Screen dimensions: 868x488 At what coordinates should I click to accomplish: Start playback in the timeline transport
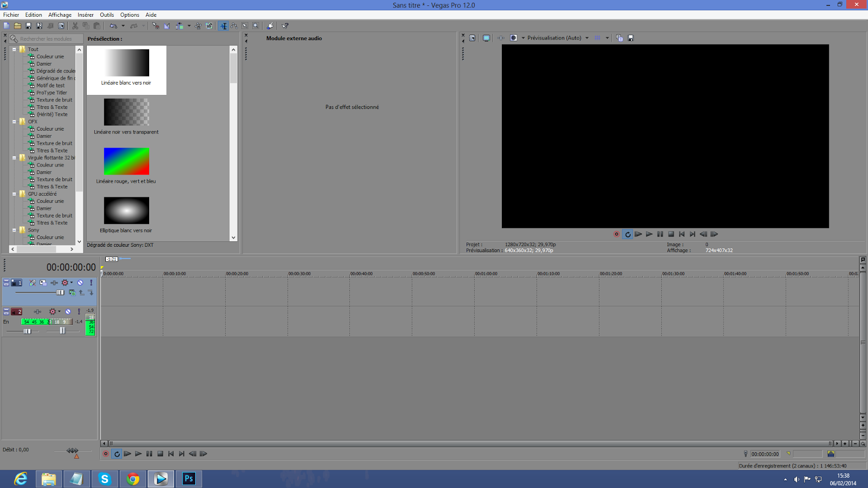click(x=138, y=454)
